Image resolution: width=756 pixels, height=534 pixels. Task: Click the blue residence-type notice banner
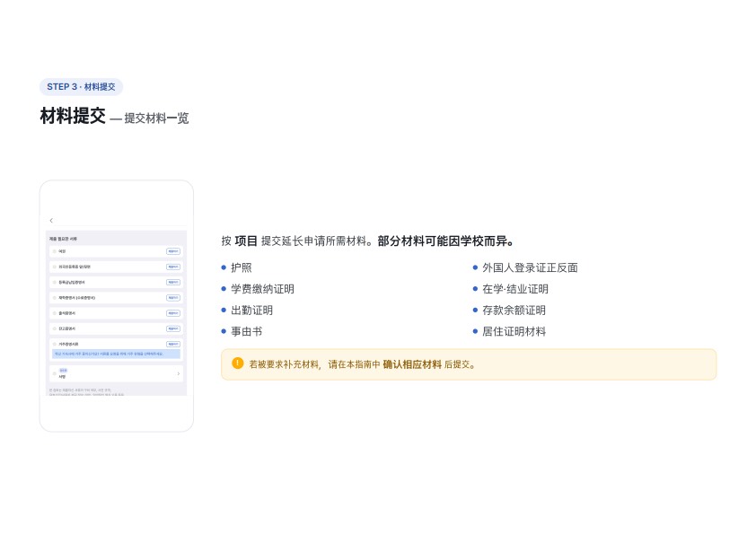116,355
